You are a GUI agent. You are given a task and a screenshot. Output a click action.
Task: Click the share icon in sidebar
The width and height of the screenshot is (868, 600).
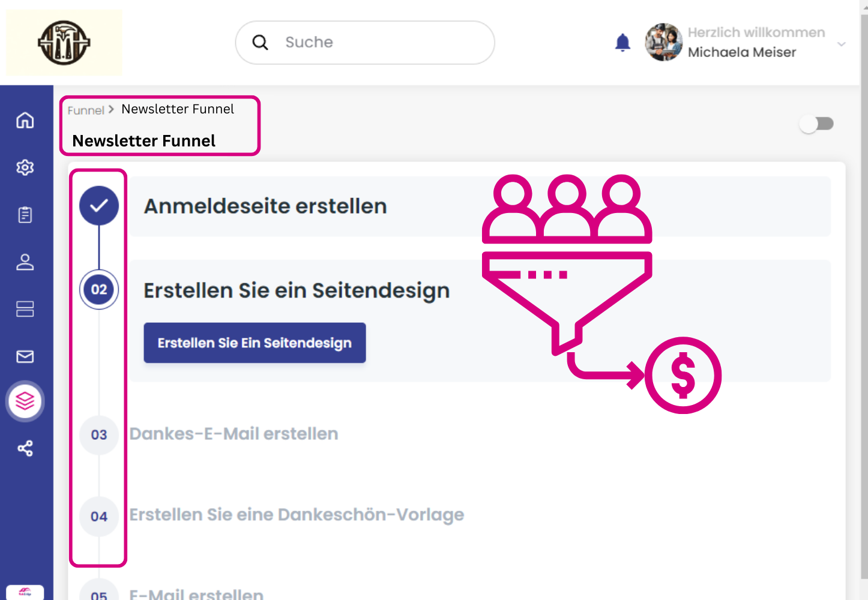coord(25,448)
